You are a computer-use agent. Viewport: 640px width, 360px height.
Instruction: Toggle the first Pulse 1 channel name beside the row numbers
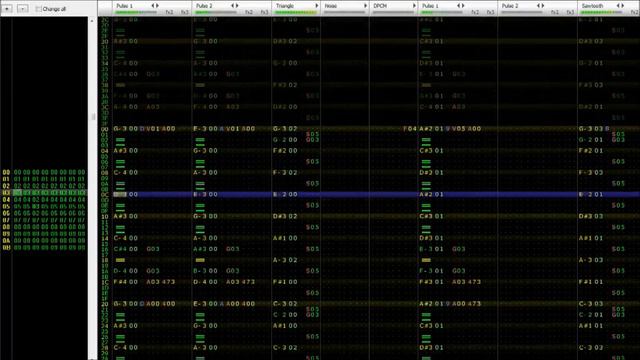click(x=124, y=6)
